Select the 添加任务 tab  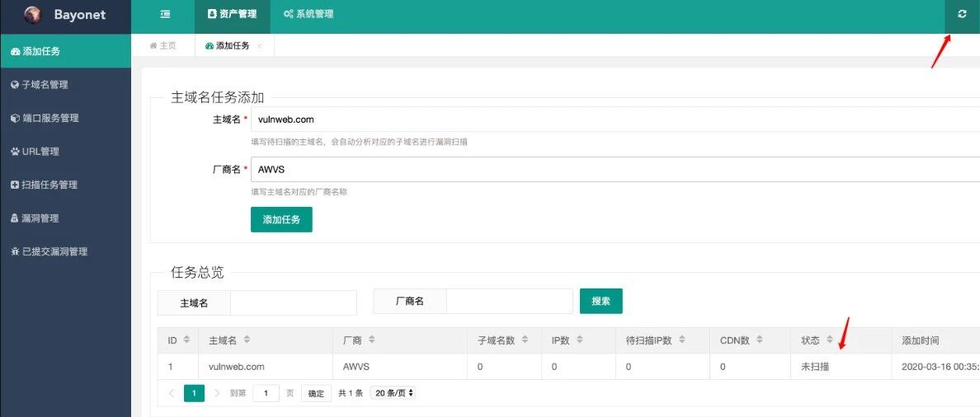click(228, 45)
